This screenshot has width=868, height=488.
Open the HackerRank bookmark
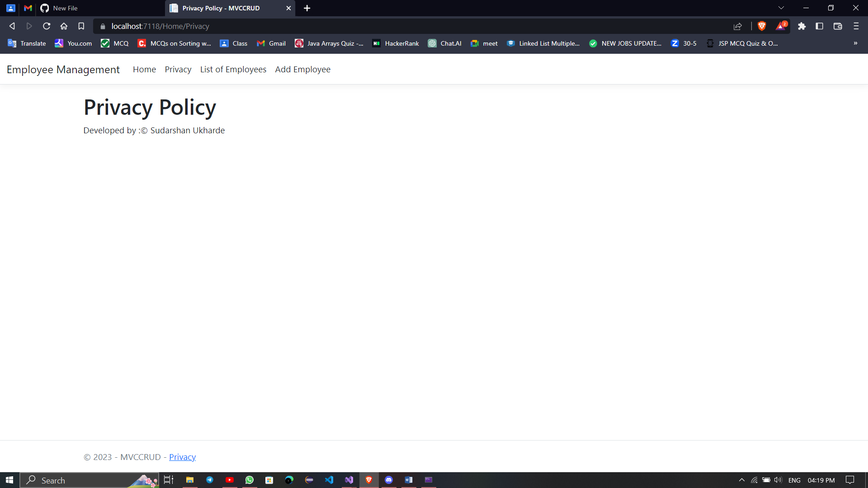point(396,43)
